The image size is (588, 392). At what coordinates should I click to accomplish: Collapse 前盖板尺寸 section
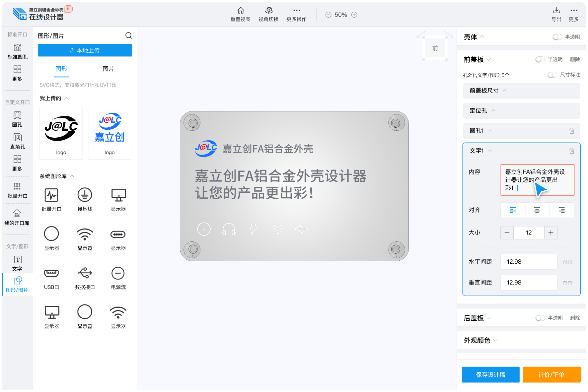pos(505,91)
